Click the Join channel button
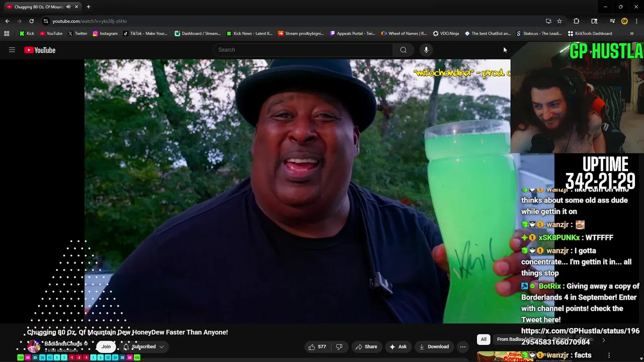This screenshot has width=644, height=362. tap(106, 346)
